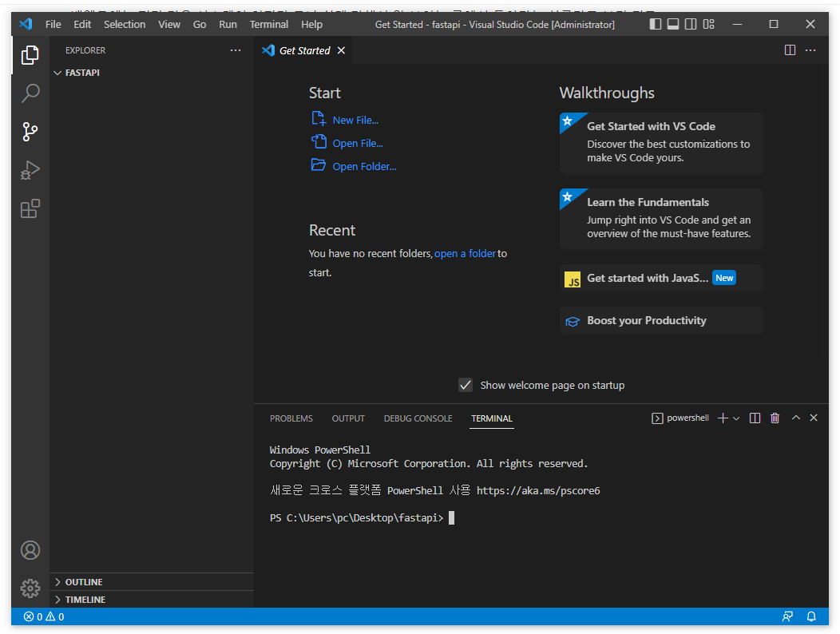Viewport: 840px width, 634px height.
Task: Toggle secondary side bar layout icon
Action: tap(691, 24)
